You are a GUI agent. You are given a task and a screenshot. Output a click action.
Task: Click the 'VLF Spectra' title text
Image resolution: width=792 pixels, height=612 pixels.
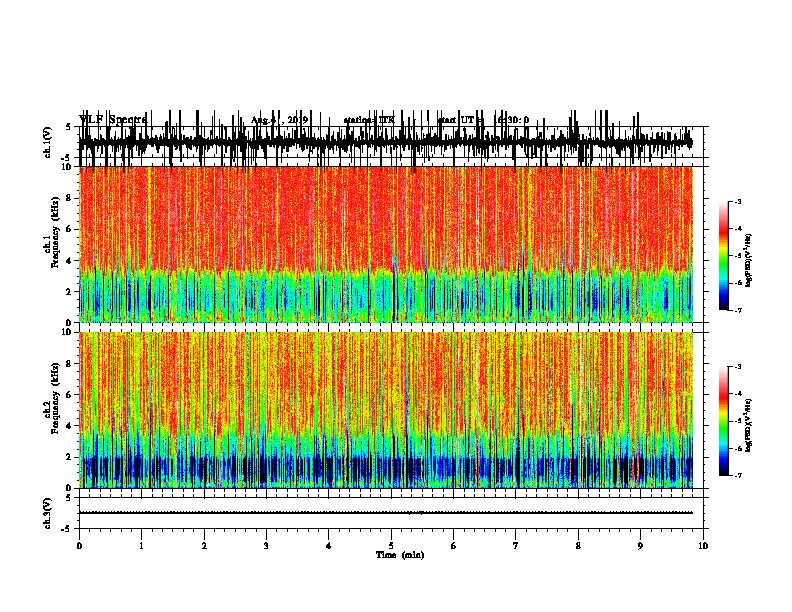coord(113,120)
